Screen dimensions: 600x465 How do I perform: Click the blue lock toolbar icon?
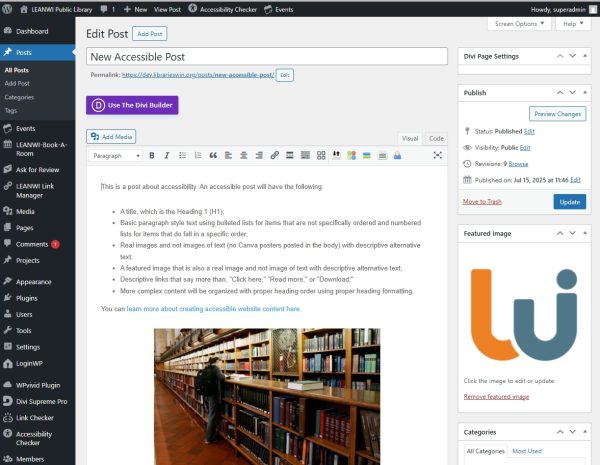[397, 155]
